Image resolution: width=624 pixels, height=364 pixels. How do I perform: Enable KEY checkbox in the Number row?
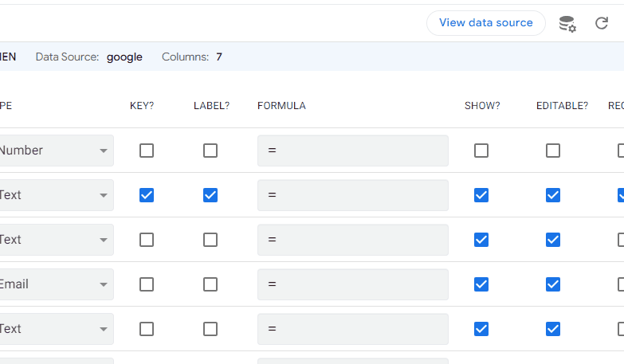[147, 151]
